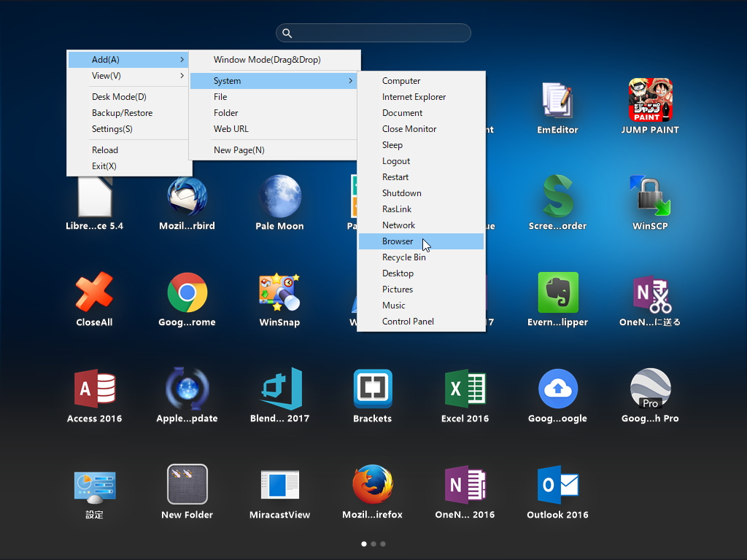Select first page indicator dot
747x560 pixels.
point(364,544)
